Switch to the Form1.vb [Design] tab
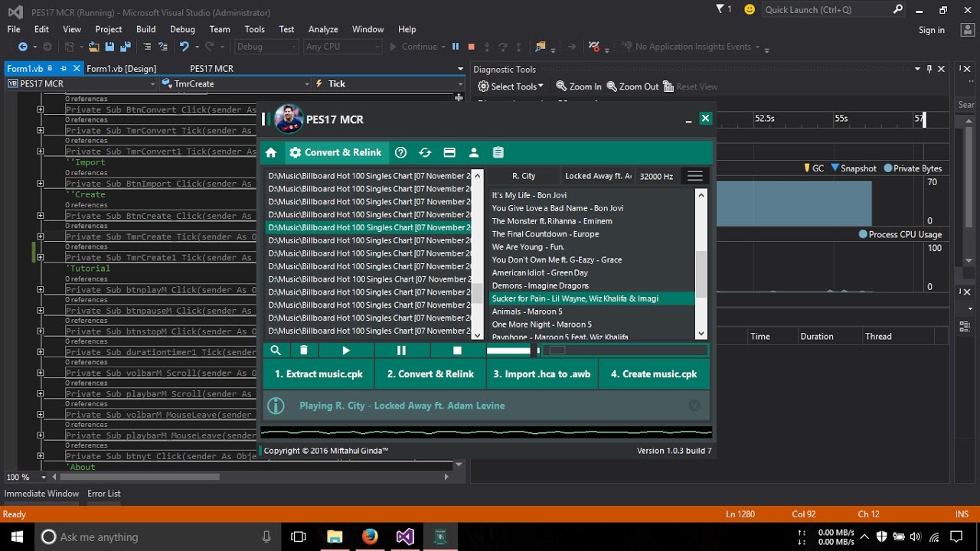Image resolution: width=980 pixels, height=551 pixels. click(122, 68)
